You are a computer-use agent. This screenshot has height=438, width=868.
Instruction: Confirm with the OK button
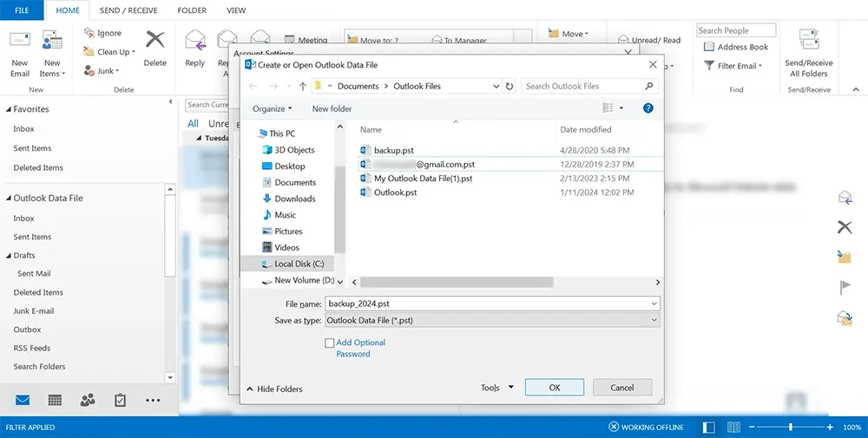[555, 388]
